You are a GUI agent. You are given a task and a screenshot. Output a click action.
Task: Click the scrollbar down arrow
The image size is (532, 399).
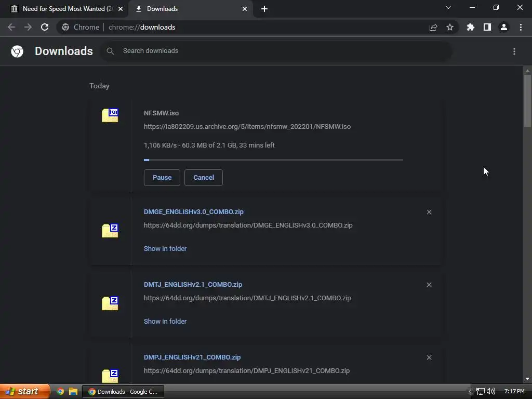527,379
